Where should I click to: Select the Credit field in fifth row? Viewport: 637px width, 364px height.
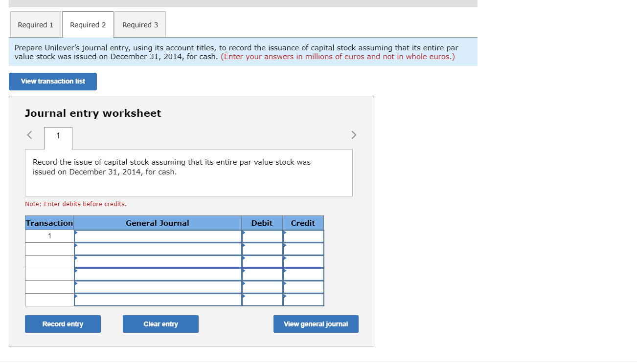click(303, 287)
